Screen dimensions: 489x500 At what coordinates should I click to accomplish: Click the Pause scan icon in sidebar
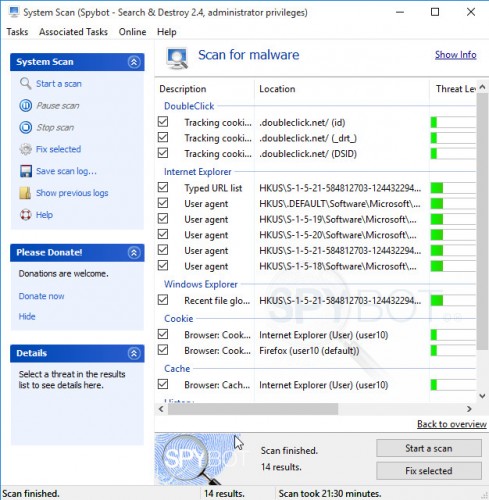click(26, 106)
